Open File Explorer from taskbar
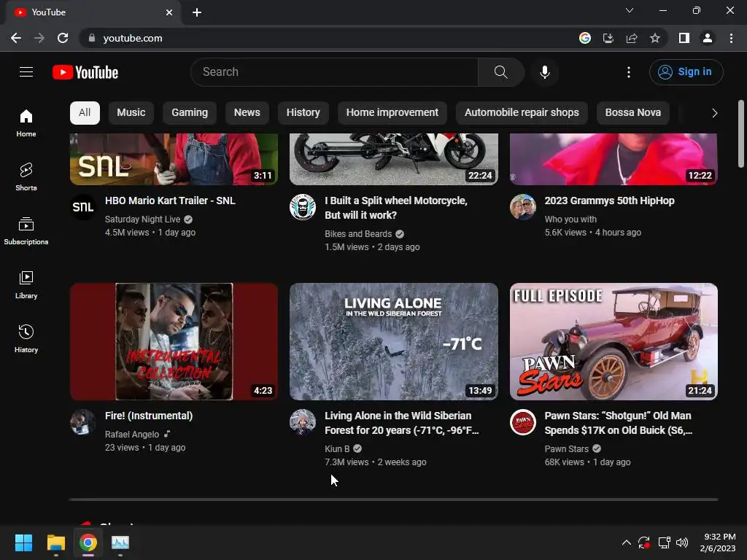747x560 pixels. (x=55, y=542)
